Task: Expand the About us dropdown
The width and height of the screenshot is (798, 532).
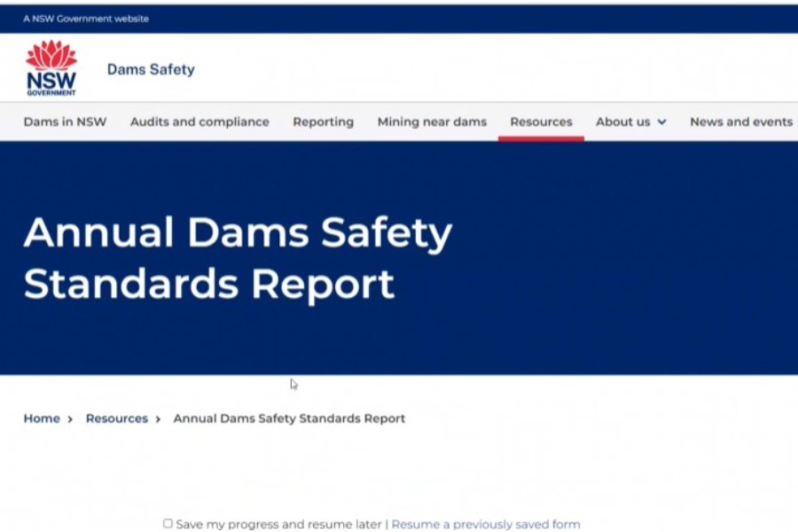Action: 623,122
